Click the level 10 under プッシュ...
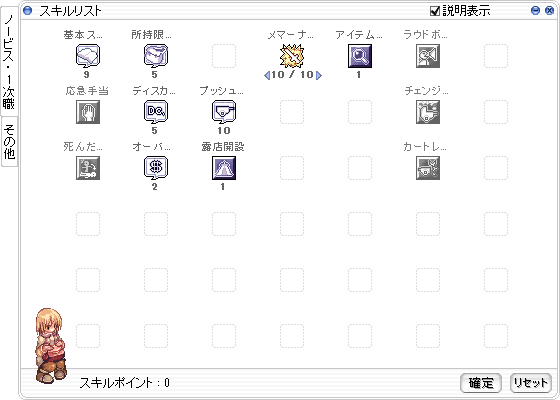 tap(224, 131)
